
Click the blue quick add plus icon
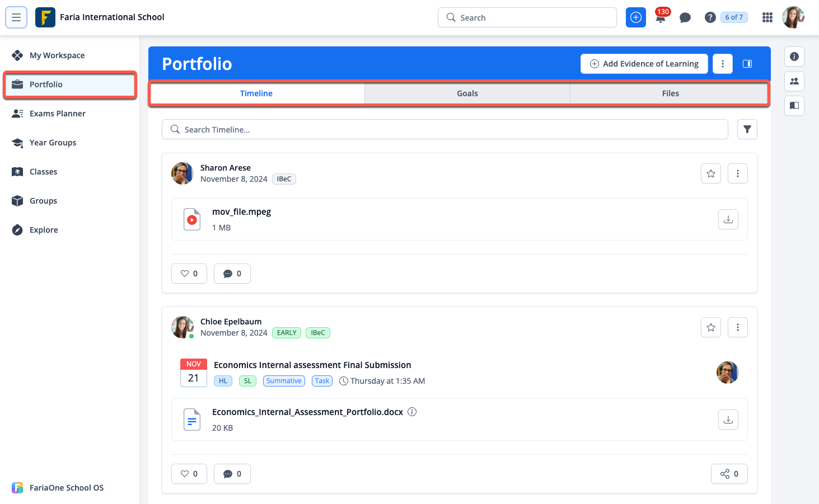coord(635,18)
